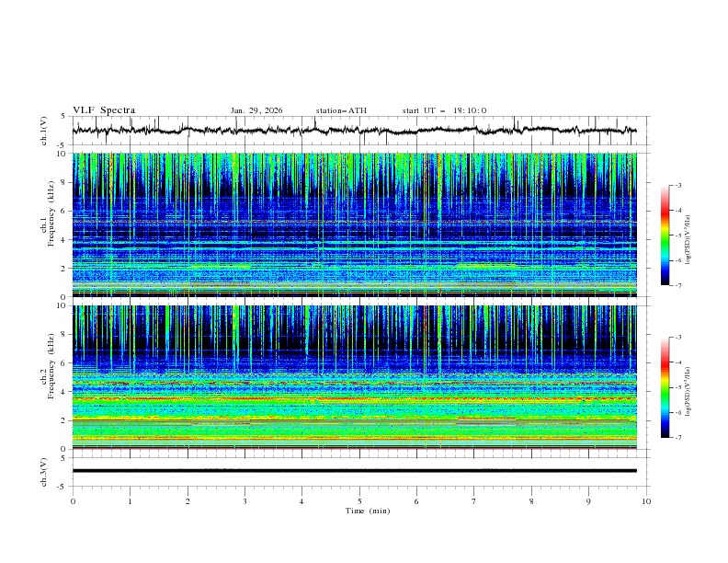The image size is (728, 563).
Task: Click the ch.3 voltage waveform band
Action: [354, 471]
